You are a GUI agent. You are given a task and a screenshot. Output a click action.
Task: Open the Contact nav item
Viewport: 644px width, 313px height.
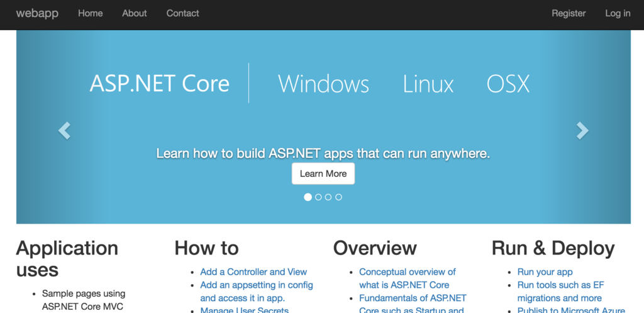tap(183, 13)
